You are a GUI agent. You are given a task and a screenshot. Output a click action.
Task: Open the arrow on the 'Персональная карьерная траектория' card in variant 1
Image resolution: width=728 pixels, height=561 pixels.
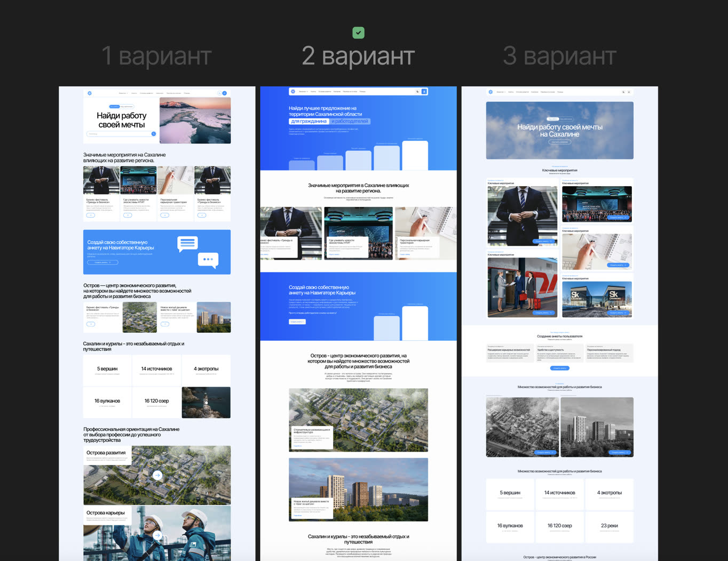[165, 215]
